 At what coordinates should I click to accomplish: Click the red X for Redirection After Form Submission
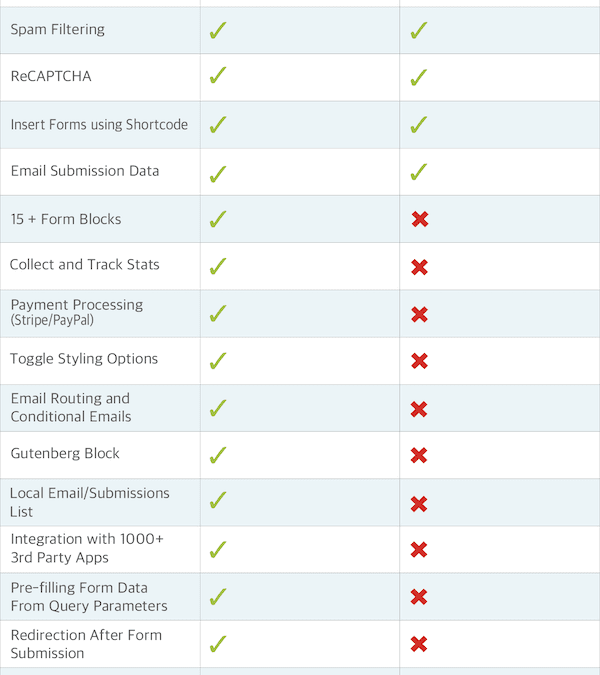tap(420, 644)
